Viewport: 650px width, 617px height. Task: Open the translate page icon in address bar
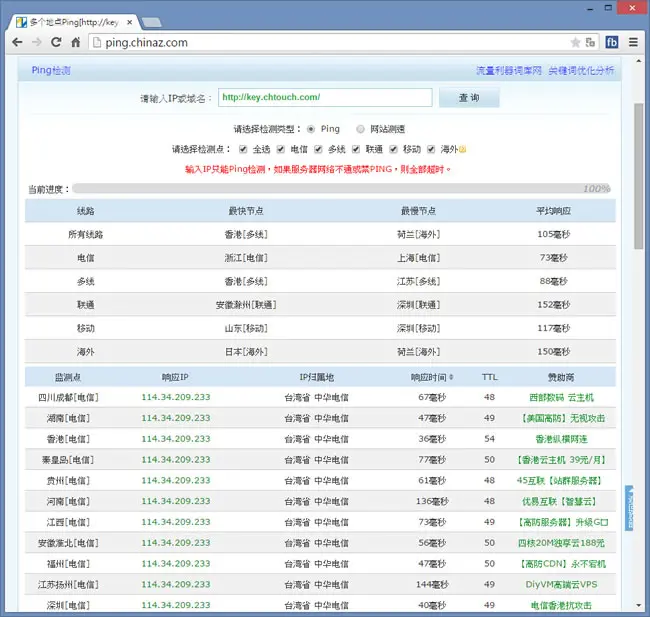pyautogui.click(x=590, y=42)
